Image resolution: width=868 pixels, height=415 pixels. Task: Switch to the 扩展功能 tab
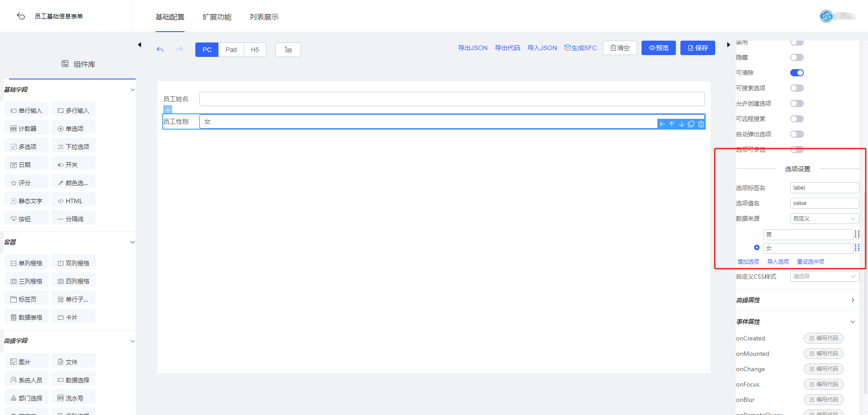[217, 17]
